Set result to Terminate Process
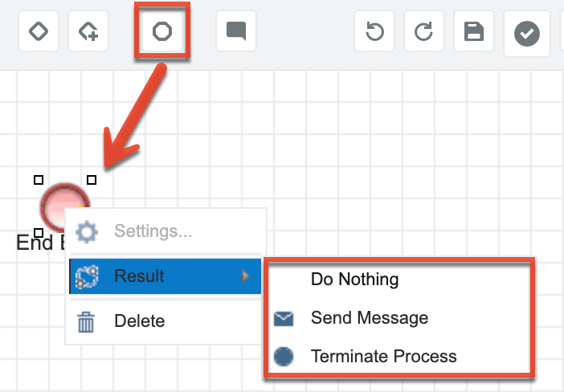The height and width of the screenshot is (392, 564). 383,357
